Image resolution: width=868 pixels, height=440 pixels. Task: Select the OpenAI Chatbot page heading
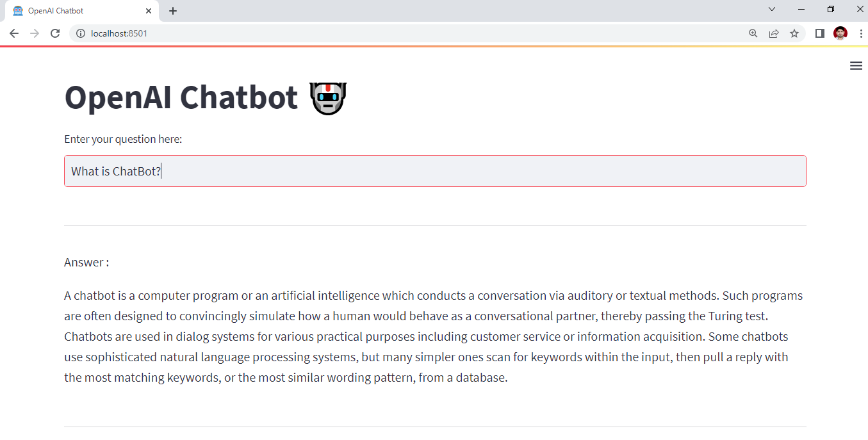pos(181,97)
